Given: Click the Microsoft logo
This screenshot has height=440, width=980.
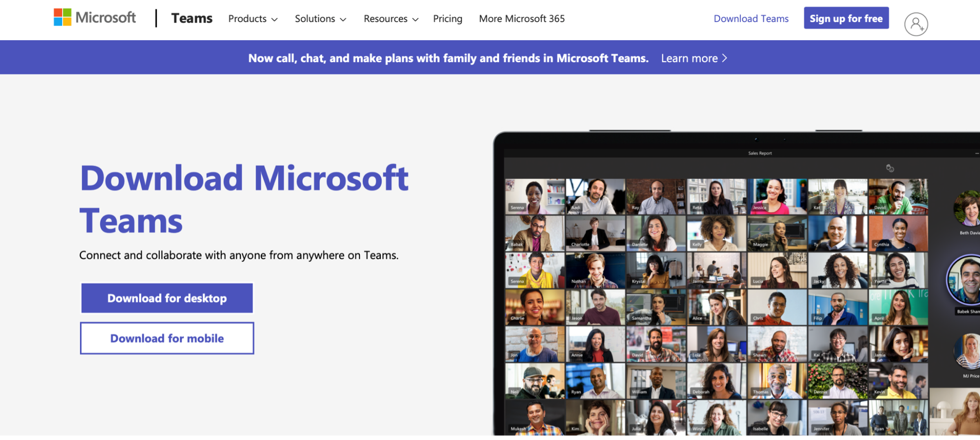Looking at the screenshot, I should pos(95,18).
